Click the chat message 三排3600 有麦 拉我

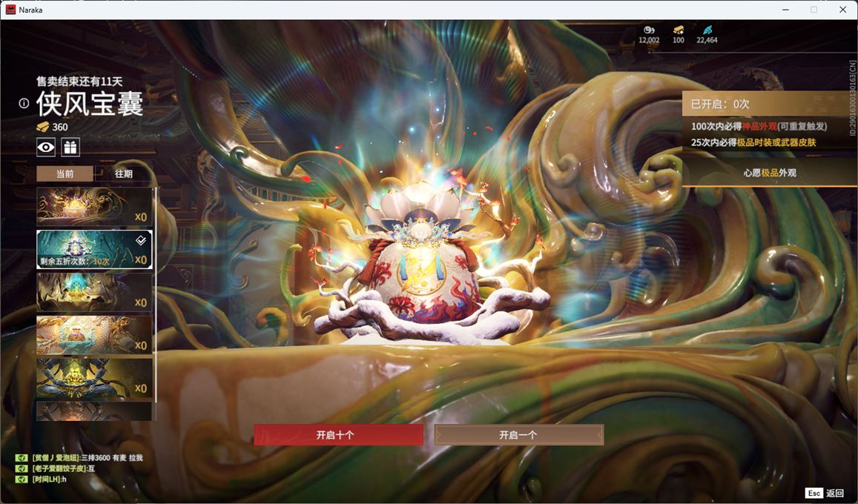[88, 458]
